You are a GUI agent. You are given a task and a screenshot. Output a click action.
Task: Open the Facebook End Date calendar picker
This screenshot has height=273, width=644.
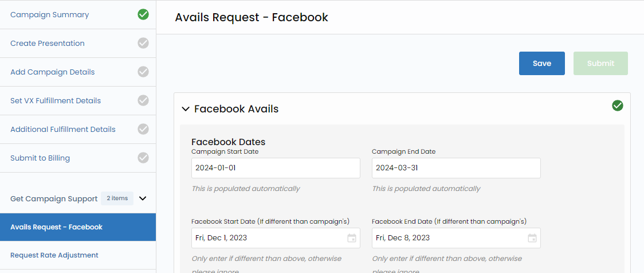(x=532, y=238)
